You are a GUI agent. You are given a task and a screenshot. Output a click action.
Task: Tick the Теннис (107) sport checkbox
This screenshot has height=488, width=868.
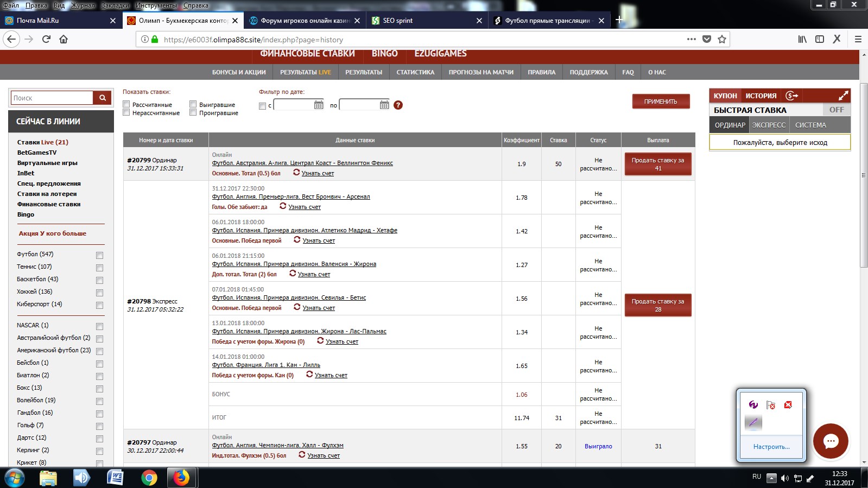[99, 268]
